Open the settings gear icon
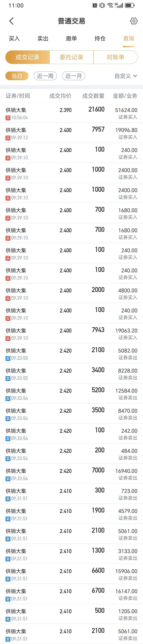 point(134,21)
